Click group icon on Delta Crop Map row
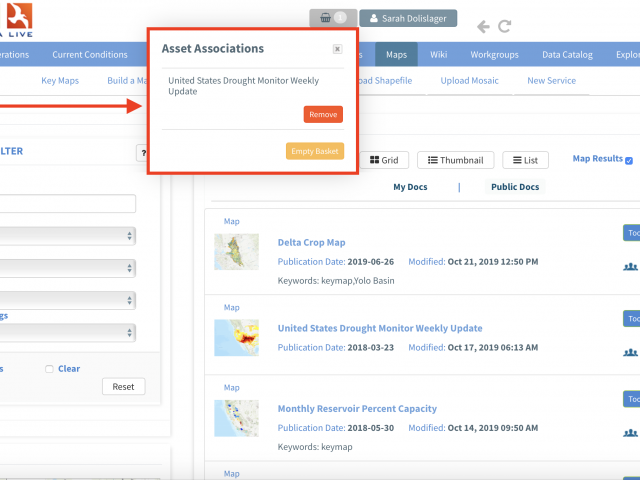The height and width of the screenshot is (480, 640). [x=630, y=267]
